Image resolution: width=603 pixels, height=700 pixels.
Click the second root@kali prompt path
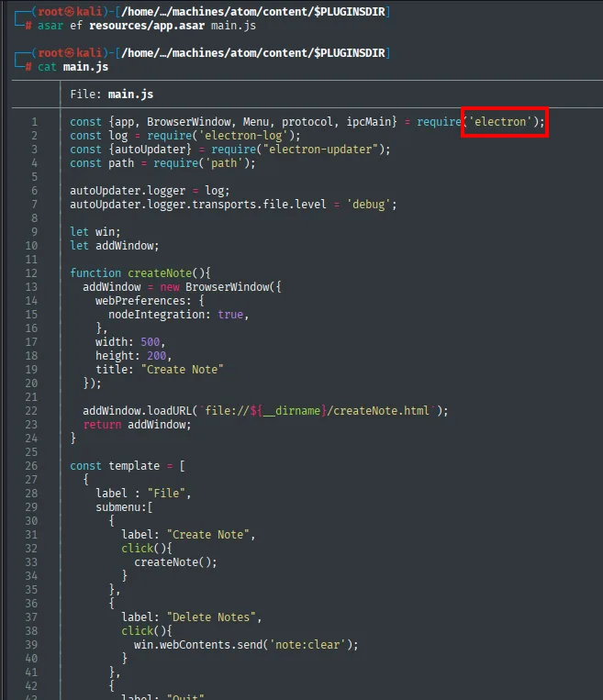click(x=252, y=53)
